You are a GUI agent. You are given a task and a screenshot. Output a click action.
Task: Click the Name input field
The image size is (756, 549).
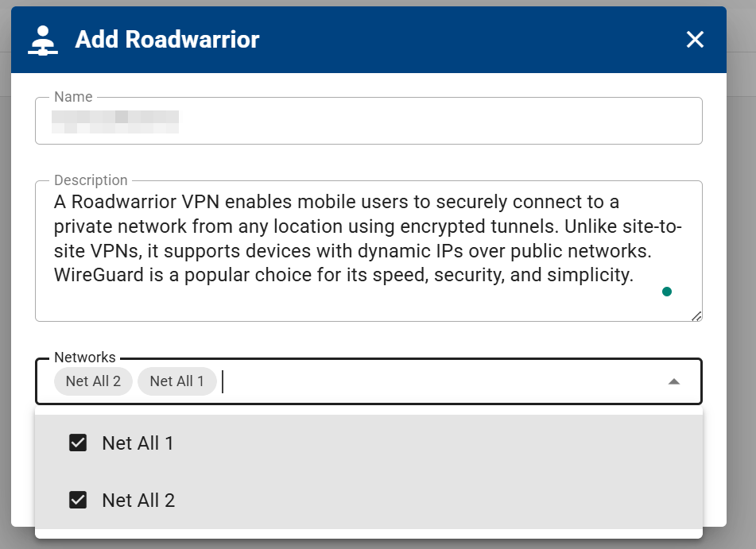coord(368,121)
